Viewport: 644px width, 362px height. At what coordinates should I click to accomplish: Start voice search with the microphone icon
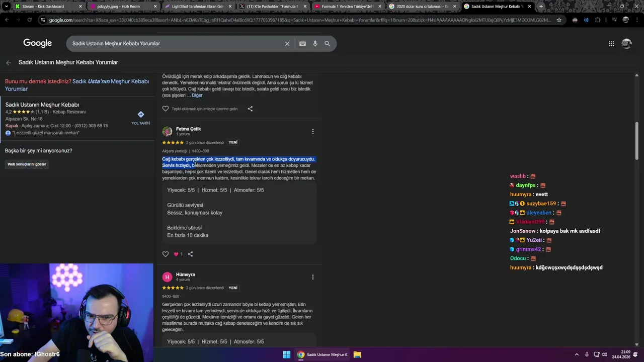(315, 44)
